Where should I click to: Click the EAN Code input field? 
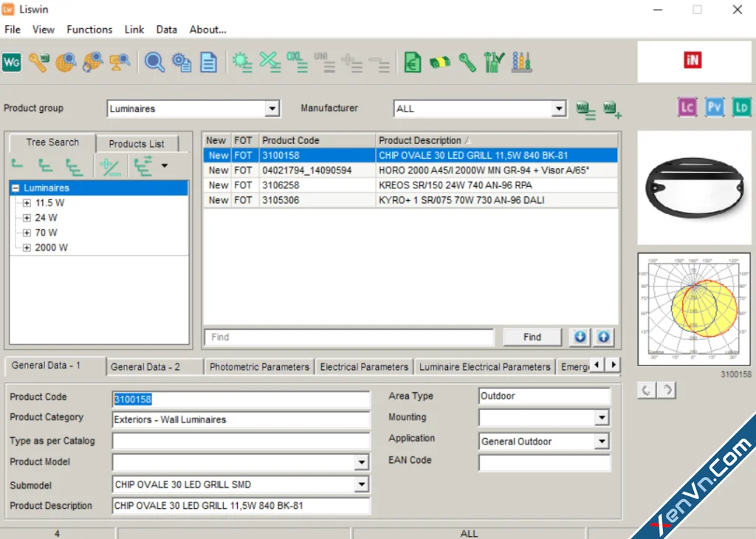(544, 462)
